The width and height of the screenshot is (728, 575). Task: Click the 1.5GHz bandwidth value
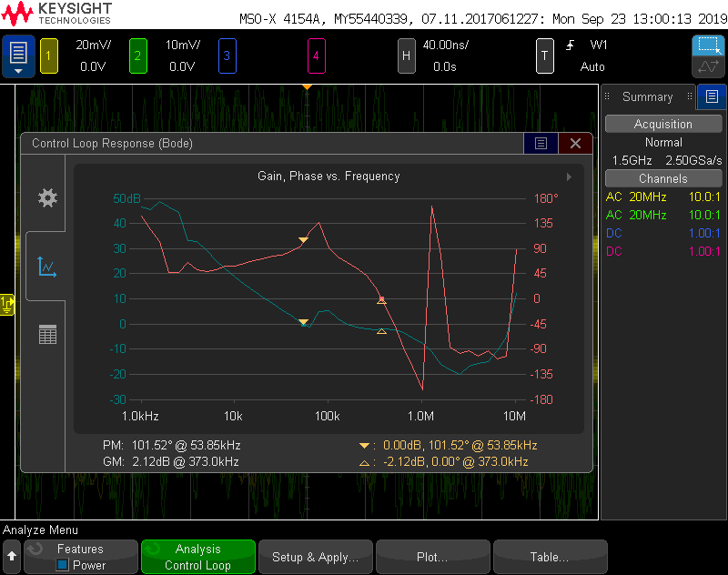pyautogui.click(x=632, y=160)
